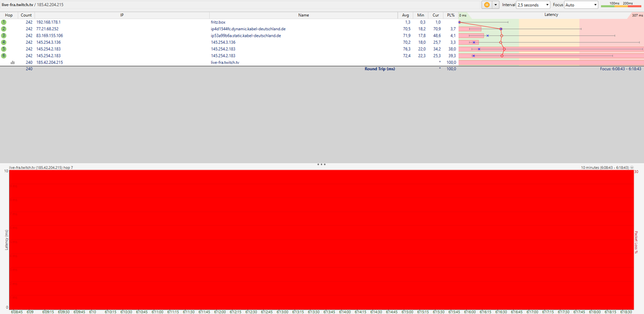Click the 6:12:00 time axis label
The width and height of the screenshot is (644, 314).
220,311
